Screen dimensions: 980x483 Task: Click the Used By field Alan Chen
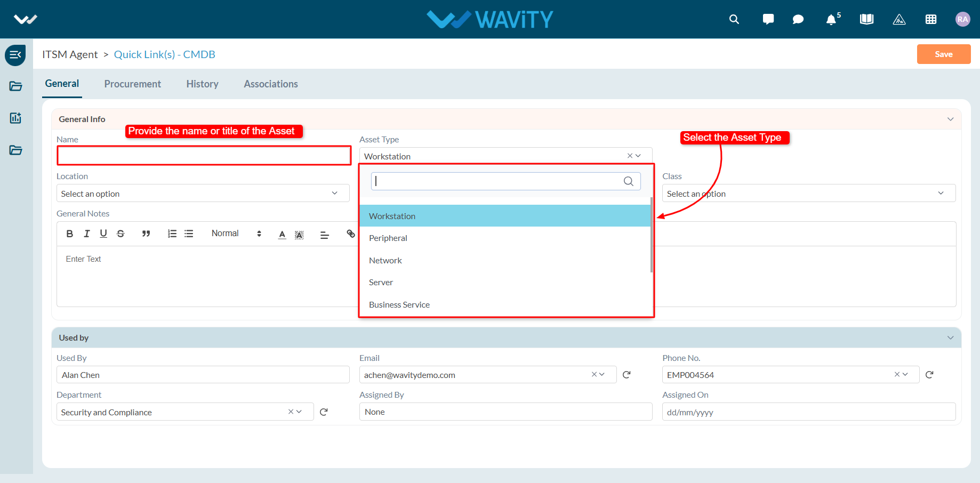point(203,375)
